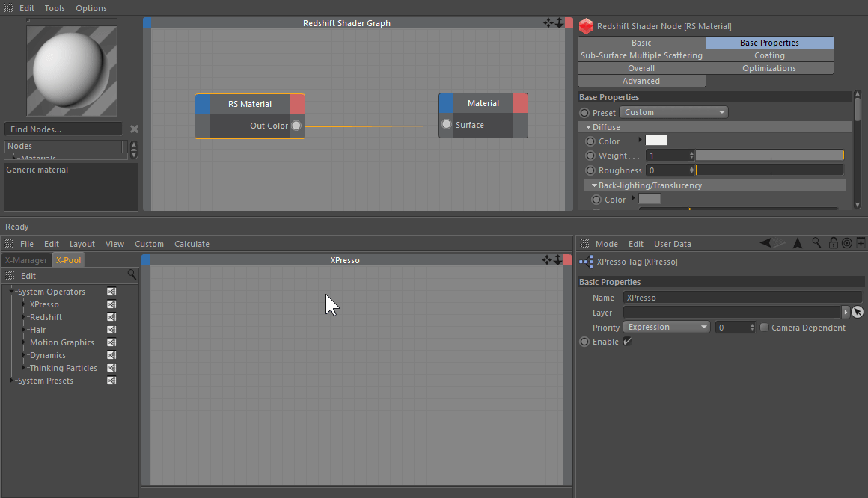
Task: Click the pan icon in XPresso graph header
Action: [546, 259]
